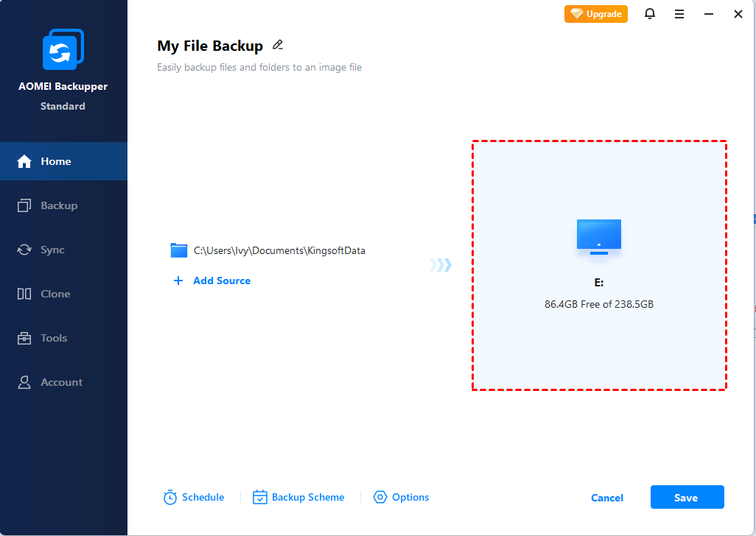Click the 86.4GB Free of 238.5GB text
Image resolution: width=756 pixels, height=536 pixels.
(599, 304)
